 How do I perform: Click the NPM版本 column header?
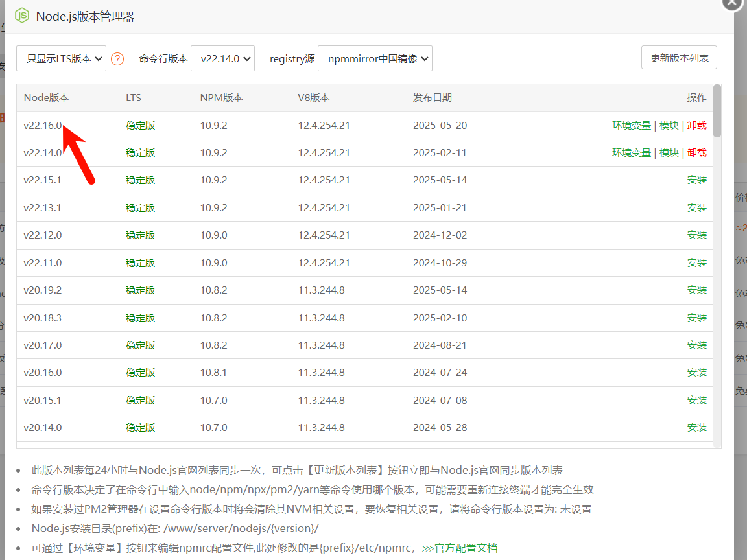(x=221, y=98)
